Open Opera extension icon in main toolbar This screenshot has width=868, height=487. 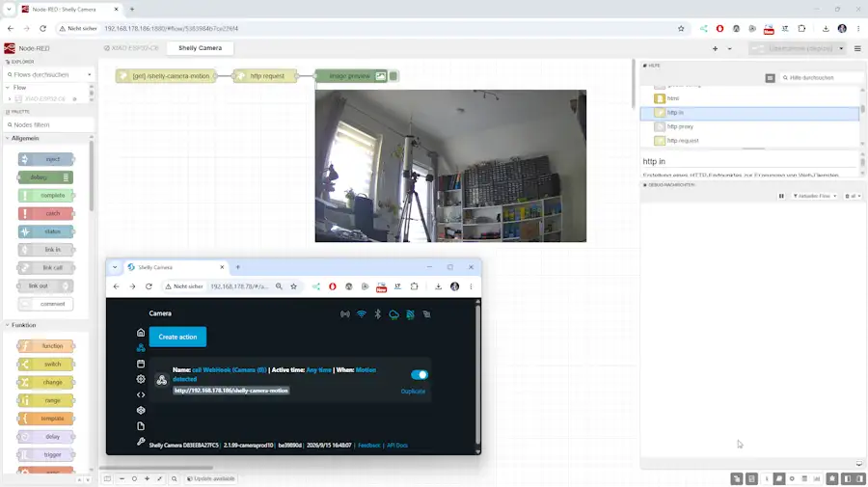tap(719, 29)
